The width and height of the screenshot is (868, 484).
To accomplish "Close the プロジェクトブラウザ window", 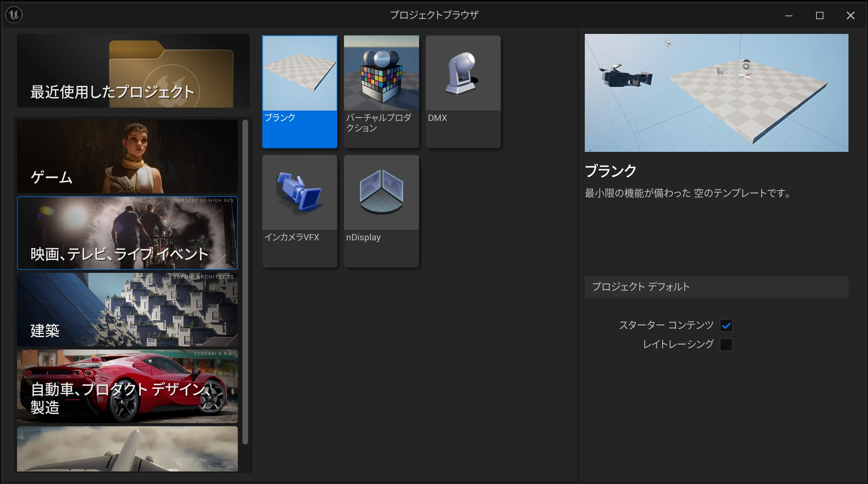I will pos(850,15).
